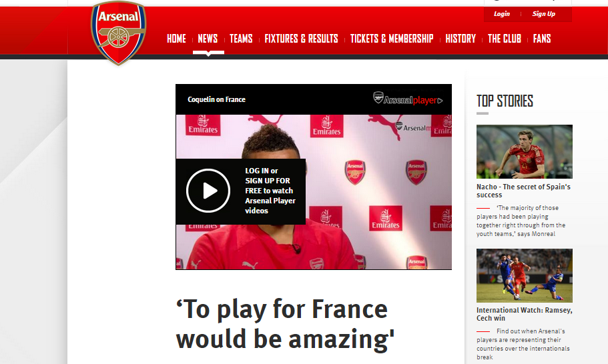Select the News tab in navigation
608x364 pixels.
click(x=208, y=39)
